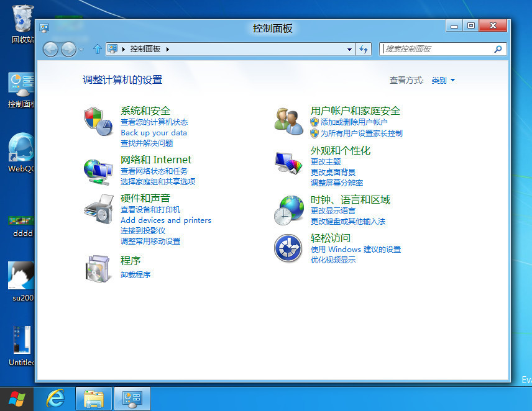Image resolution: width=532 pixels, height=411 pixels.
Task: Expand the 类别 view-by dropdown
Action: [443, 80]
